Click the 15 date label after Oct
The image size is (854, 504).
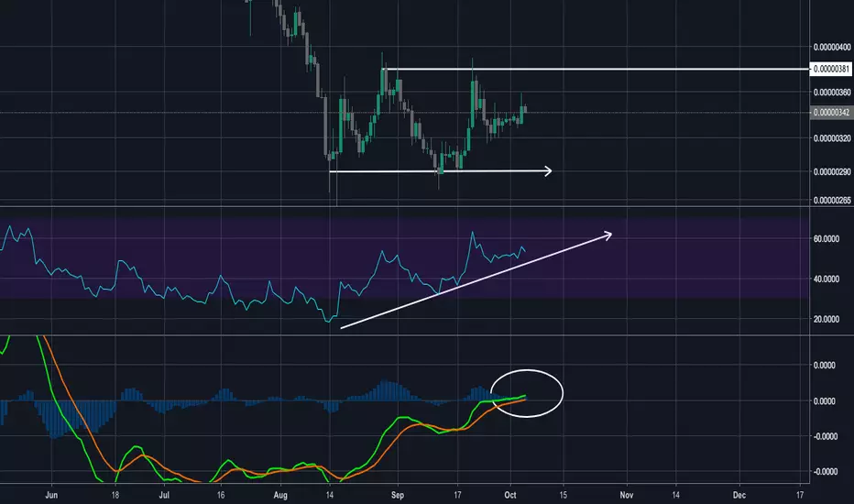(564, 495)
